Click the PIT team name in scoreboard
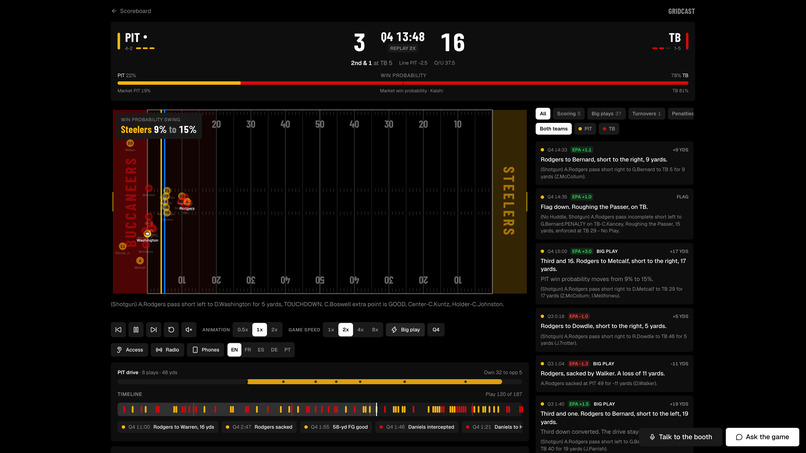806x453 pixels. click(x=132, y=38)
